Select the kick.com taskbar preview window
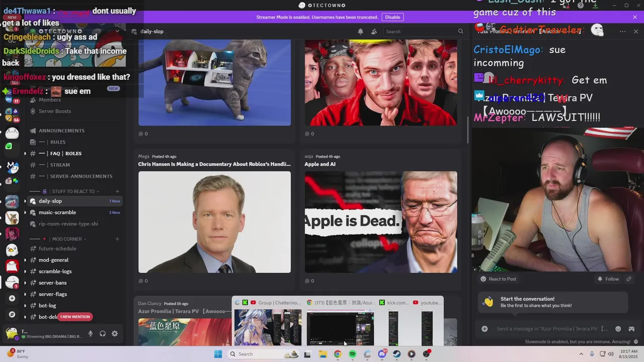The width and height of the screenshot is (644, 362). pyautogui.click(x=393, y=322)
